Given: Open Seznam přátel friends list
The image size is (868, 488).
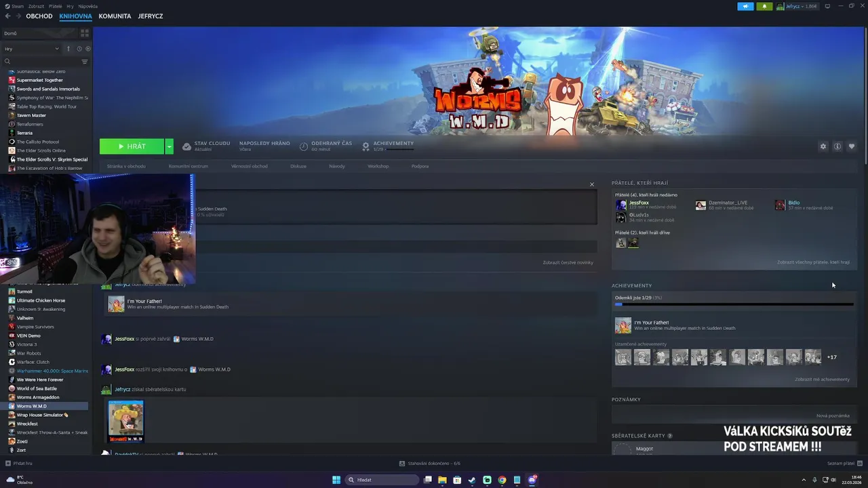Looking at the screenshot, I should (x=844, y=464).
